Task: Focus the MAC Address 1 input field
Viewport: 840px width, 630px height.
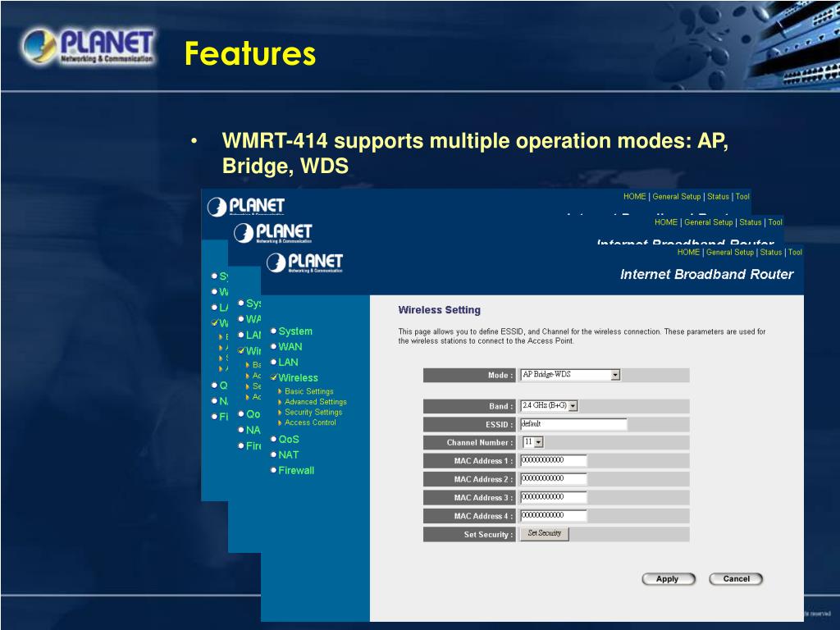Action: point(554,461)
